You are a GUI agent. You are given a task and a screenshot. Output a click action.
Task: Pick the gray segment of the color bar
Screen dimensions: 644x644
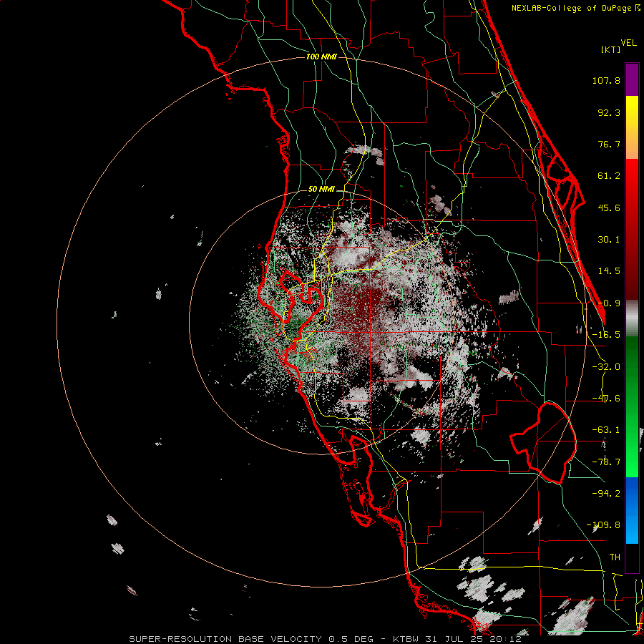(x=632, y=318)
